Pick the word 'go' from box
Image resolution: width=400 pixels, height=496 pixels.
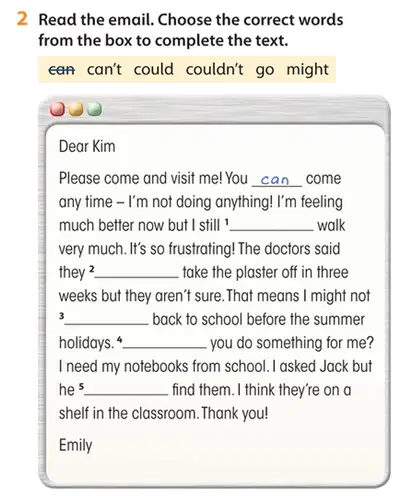[265, 71]
